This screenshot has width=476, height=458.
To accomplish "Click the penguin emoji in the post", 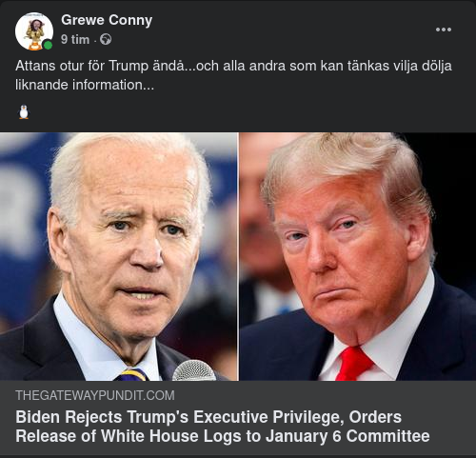I will click(24, 112).
